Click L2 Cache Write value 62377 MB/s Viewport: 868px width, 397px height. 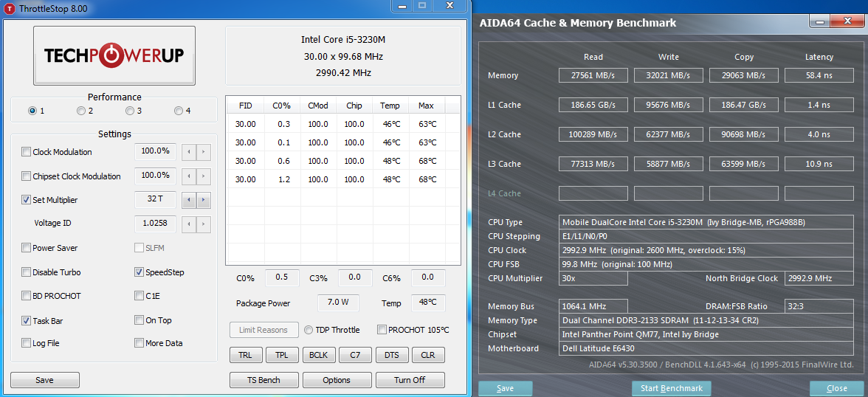click(x=669, y=134)
